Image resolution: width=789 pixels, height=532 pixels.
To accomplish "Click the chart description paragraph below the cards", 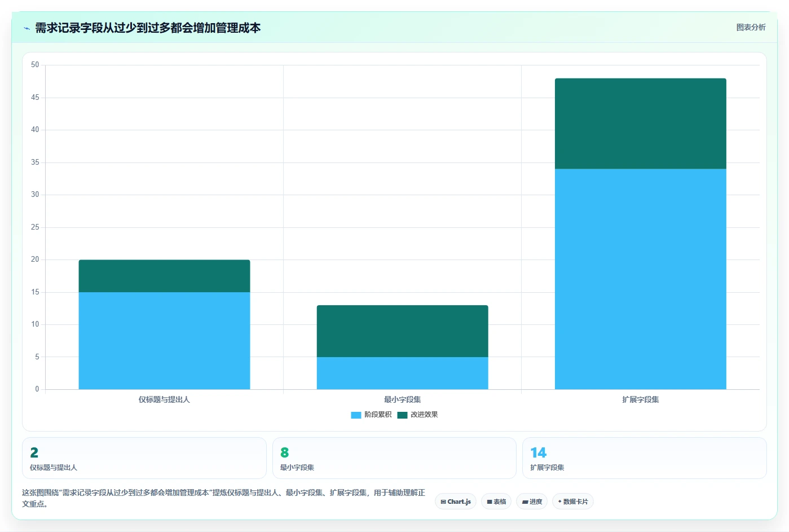I will pos(224,498).
